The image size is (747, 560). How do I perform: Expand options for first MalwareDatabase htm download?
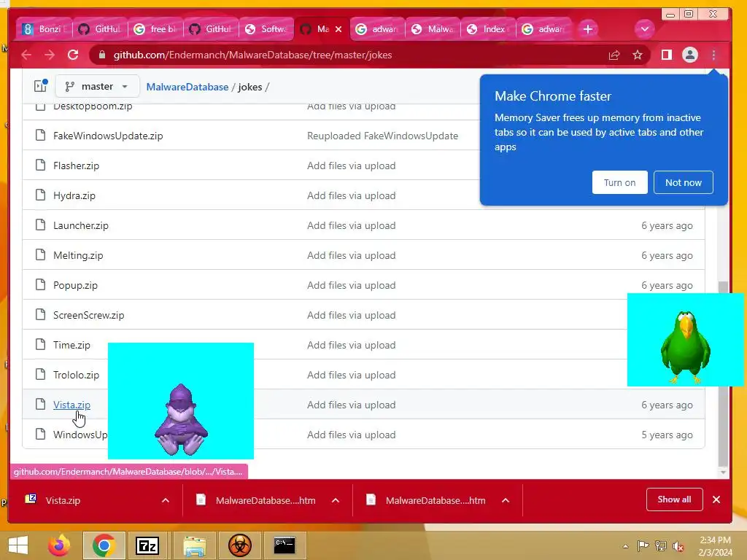[336, 500]
